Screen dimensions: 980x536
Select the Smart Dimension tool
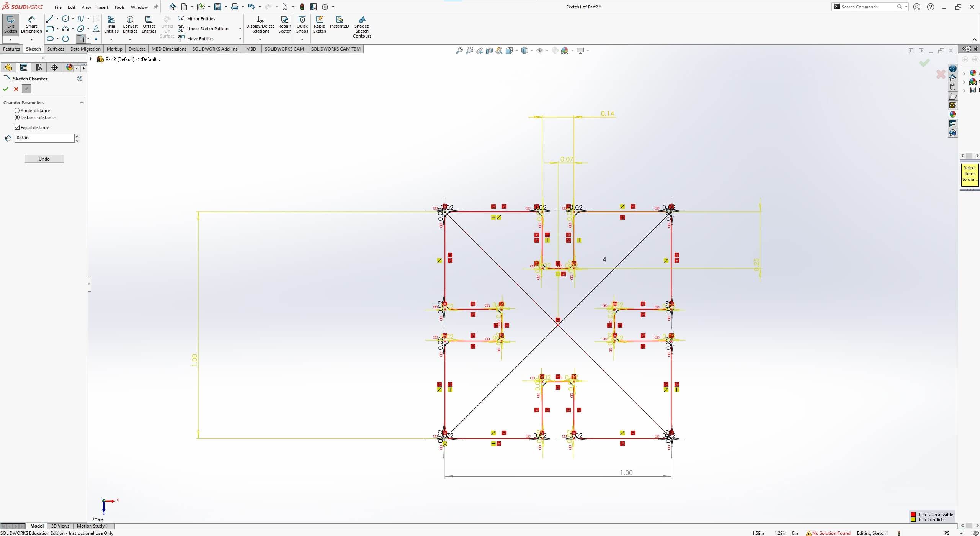31,25
